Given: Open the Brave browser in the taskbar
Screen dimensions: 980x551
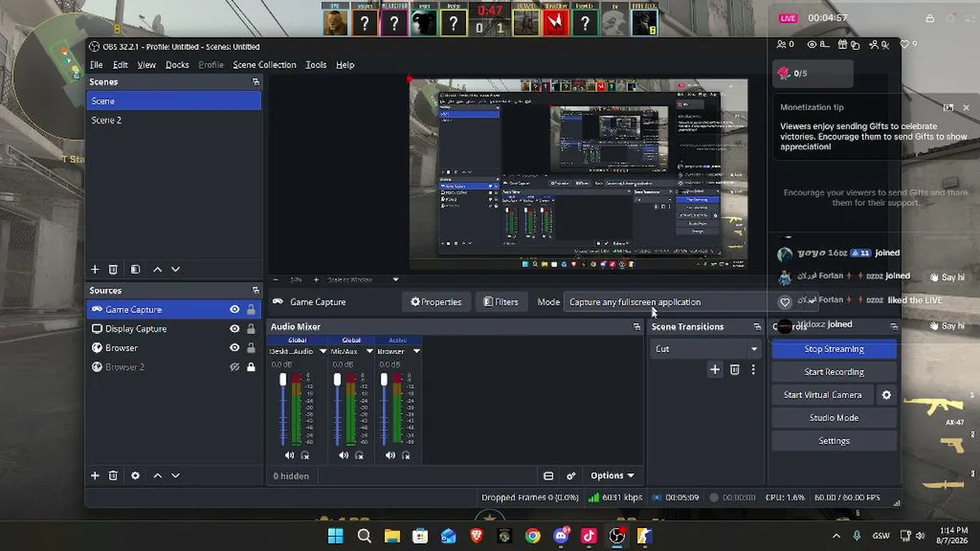Looking at the screenshot, I should (x=476, y=536).
